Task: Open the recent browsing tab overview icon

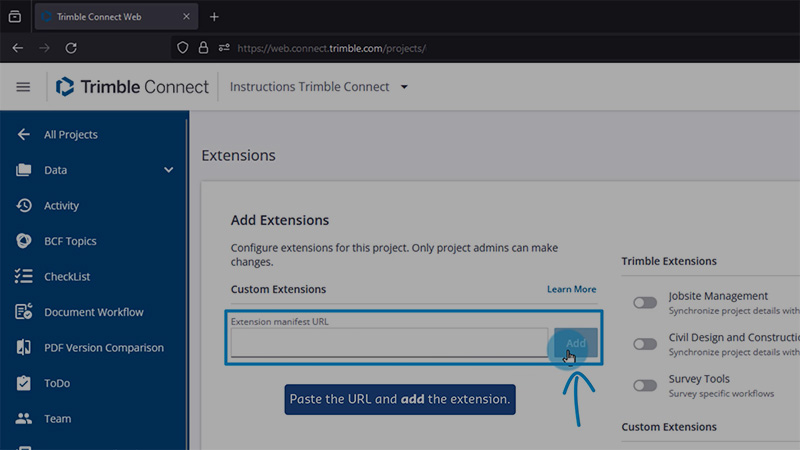Action: pyautogui.click(x=15, y=16)
